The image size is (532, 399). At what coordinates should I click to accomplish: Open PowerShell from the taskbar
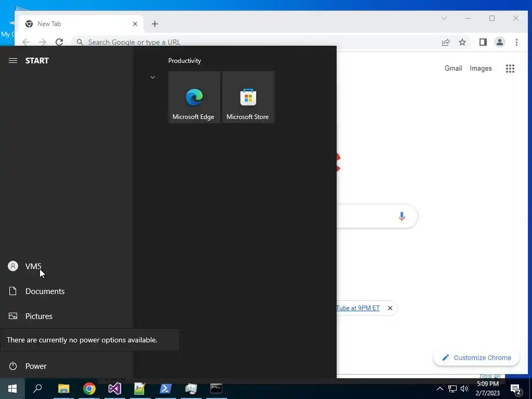pos(166,389)
